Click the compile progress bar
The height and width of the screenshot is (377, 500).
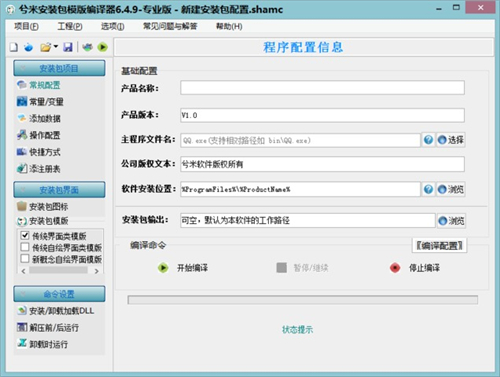[303, 300]
